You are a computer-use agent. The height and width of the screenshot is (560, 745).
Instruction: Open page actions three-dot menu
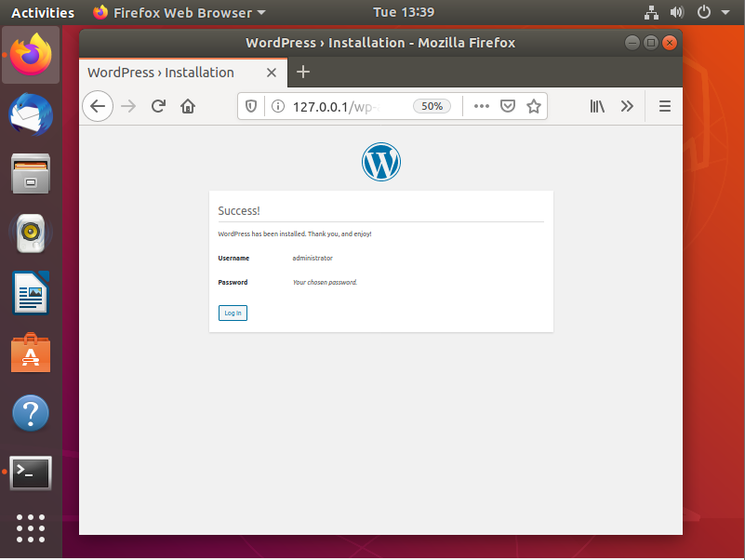(481, 106)
